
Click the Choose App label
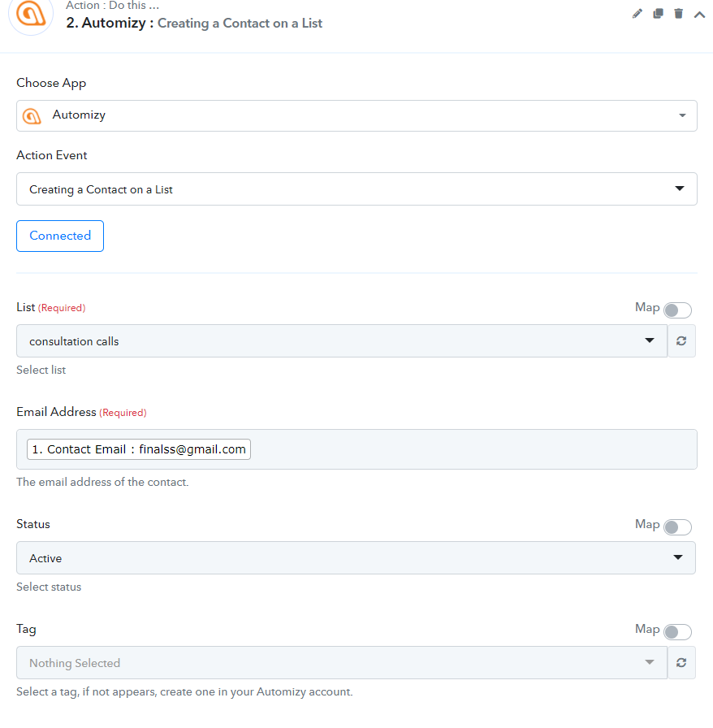coord(51,83)
